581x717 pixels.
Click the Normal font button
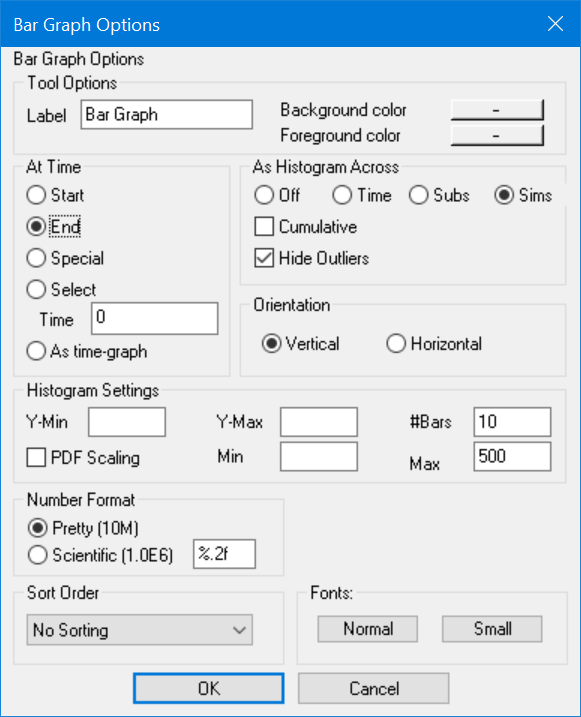pos(368,629)
